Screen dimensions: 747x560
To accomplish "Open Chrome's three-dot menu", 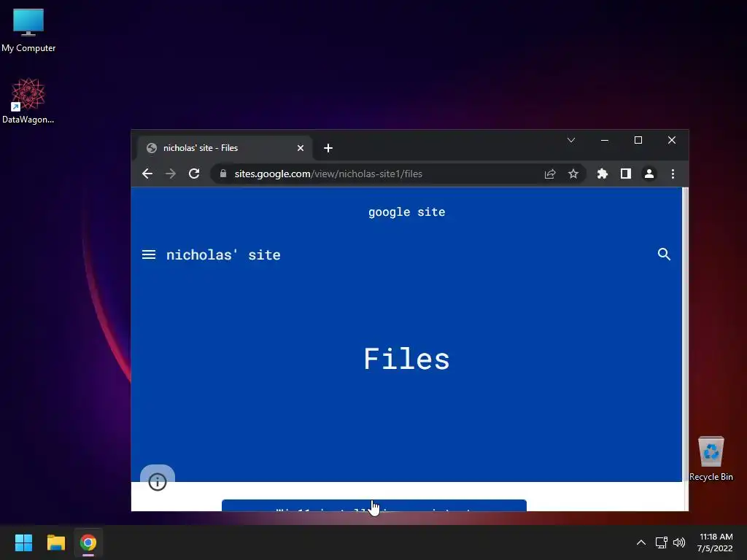I will point(673,174).
